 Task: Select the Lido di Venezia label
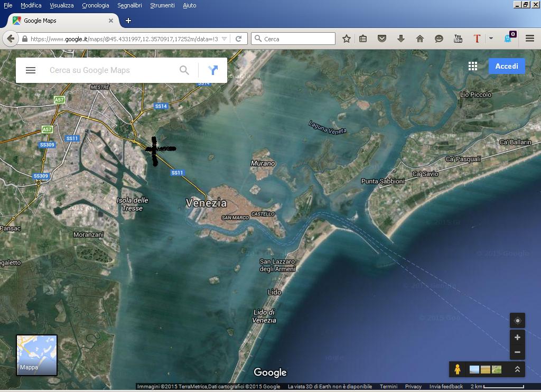[x=264, y=316]
